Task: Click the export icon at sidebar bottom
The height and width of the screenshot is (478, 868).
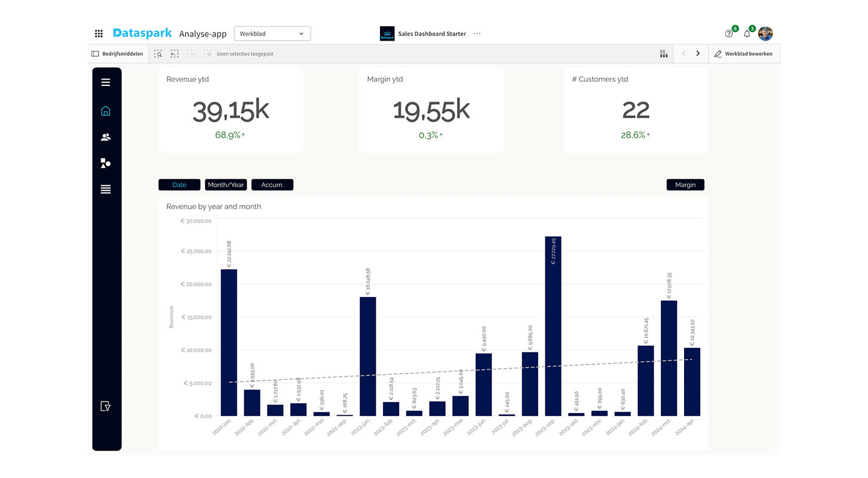Action: [106, 406]
